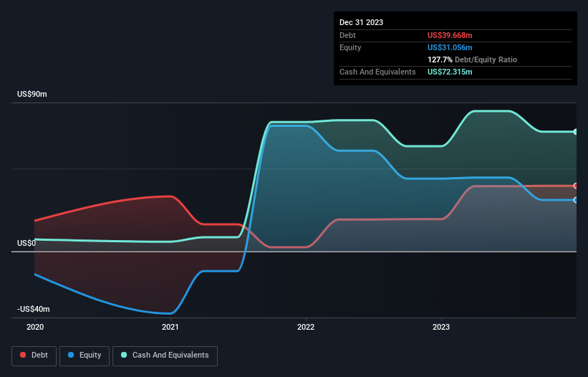Click the 2020 x-axis label
The image size is (588, 377).
(35, 327)
